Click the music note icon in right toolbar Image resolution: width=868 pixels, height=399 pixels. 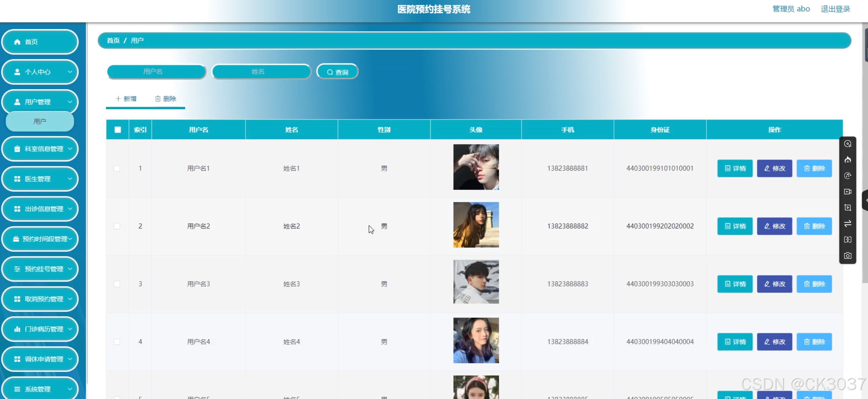(x=847, y=175)
